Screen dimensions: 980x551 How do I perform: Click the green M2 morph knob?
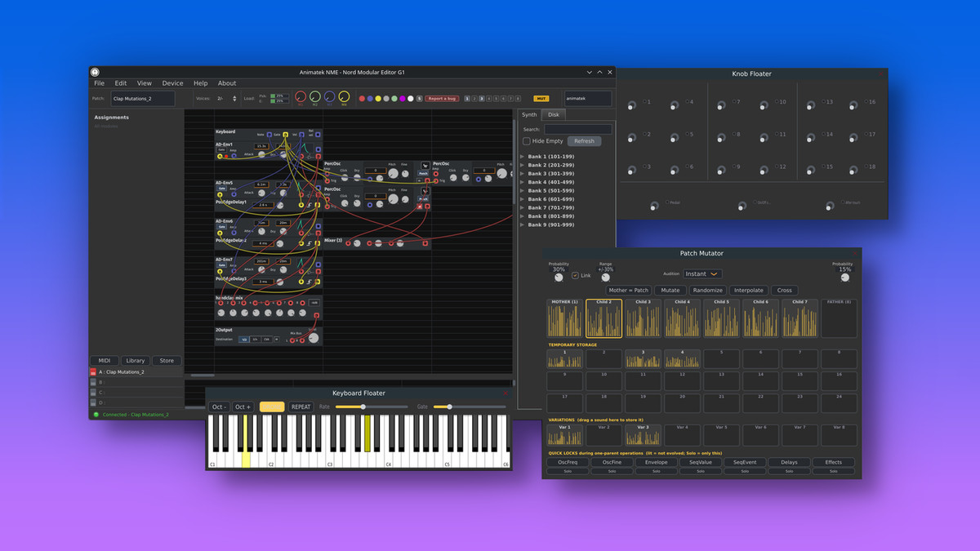coord(315,96)
